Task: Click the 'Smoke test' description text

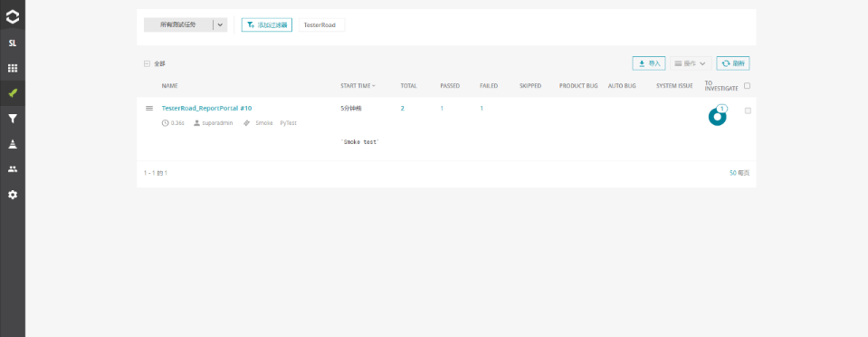Action: (360, 142)
